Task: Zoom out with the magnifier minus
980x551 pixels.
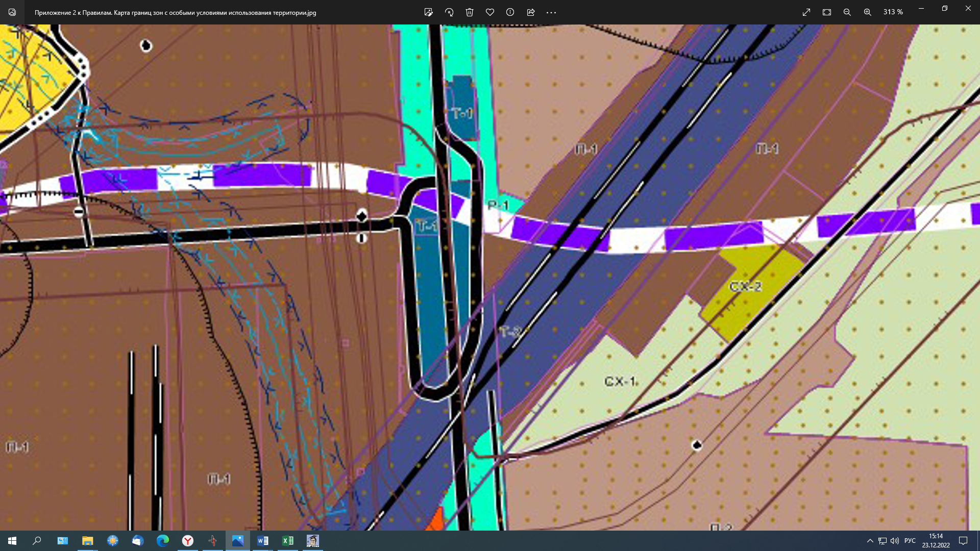Action: (847, 12)
